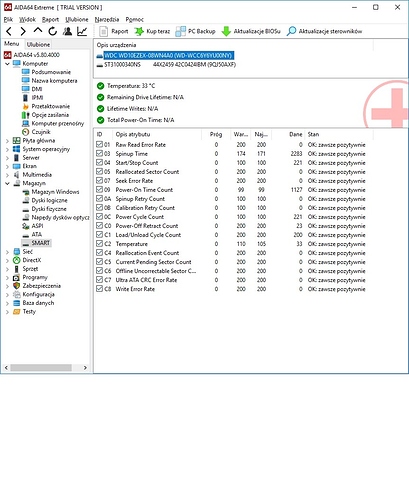Expand the System operacyjny tree node
Image resolution: width=409 pixels, height=500 pixels.
pos(7,149)
